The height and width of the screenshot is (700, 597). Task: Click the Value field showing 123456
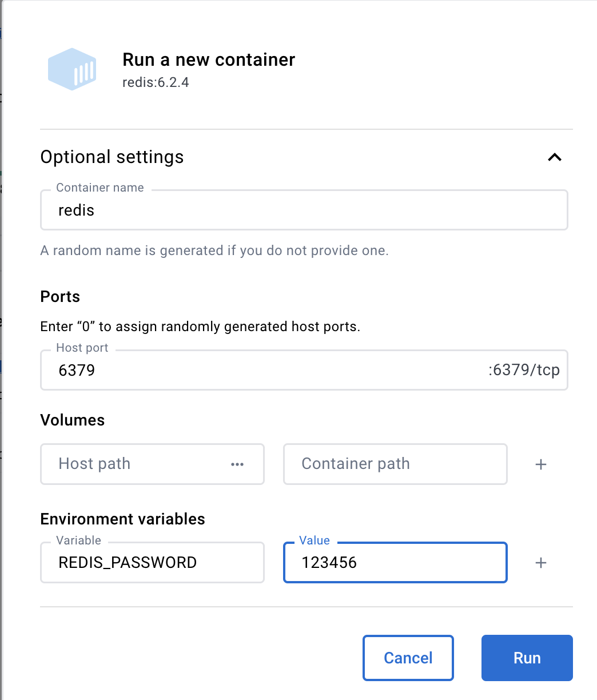click(395, 562)
